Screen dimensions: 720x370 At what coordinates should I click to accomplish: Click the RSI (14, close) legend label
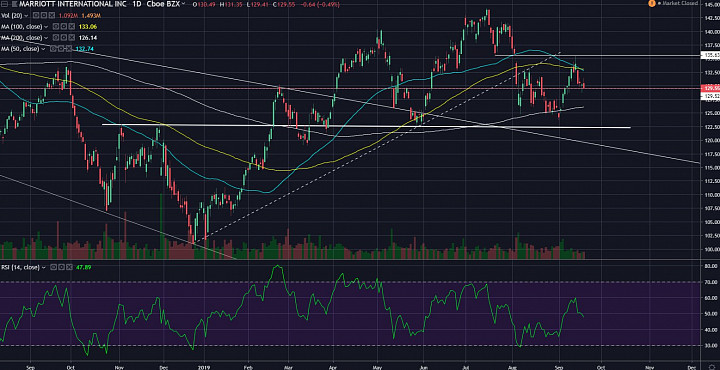pyautogui.click(x=21, y=267)
